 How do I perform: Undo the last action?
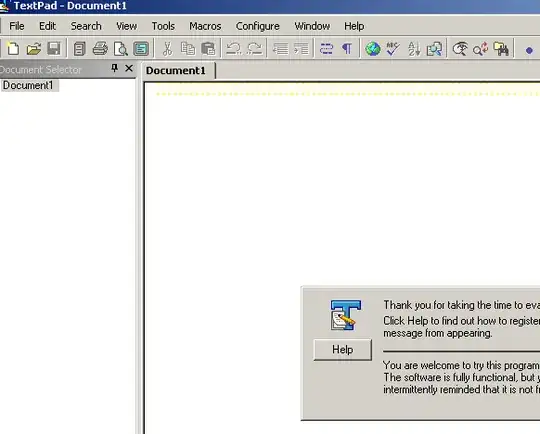[233, 49]
